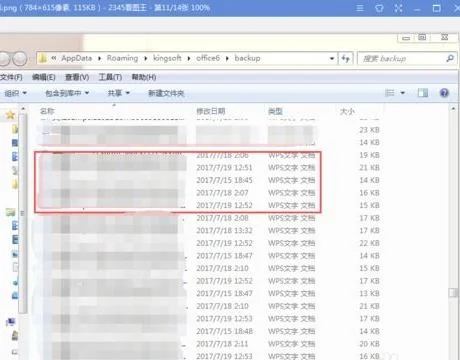Image resolution: width=460 pixels, height=360 pixels.
Task: Click the magnifier icon in search box
Action: coord(450,58)
